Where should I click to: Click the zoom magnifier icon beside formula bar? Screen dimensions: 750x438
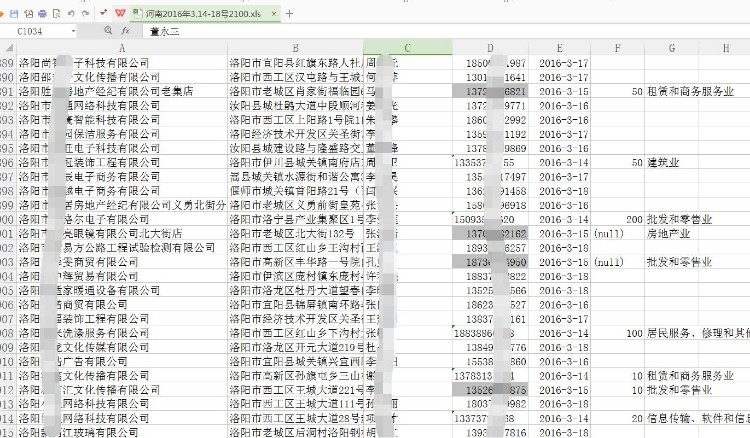pos(108,31)
